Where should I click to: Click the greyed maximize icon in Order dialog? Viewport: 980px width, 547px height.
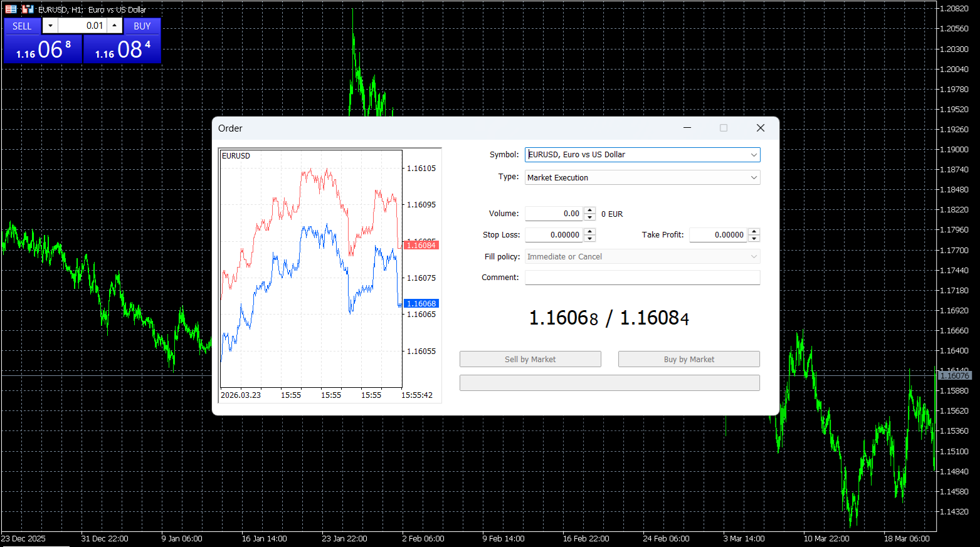click(724, 128)
